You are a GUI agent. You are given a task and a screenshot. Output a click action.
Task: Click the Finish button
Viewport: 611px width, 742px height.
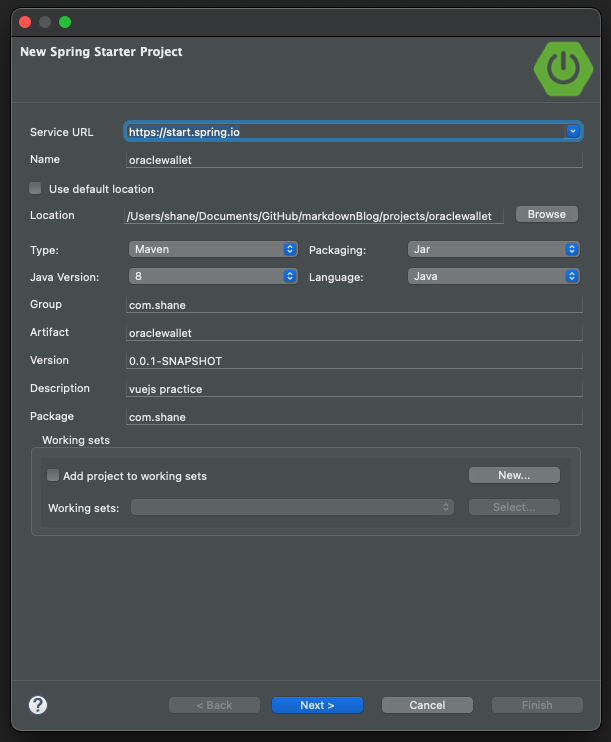[537, 705]
